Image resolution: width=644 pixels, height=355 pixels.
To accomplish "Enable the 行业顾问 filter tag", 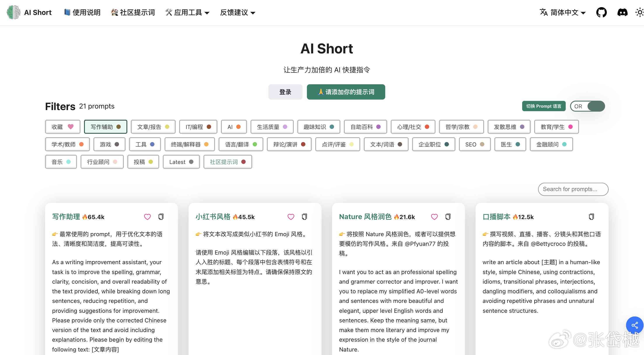I will coord(102,162).
